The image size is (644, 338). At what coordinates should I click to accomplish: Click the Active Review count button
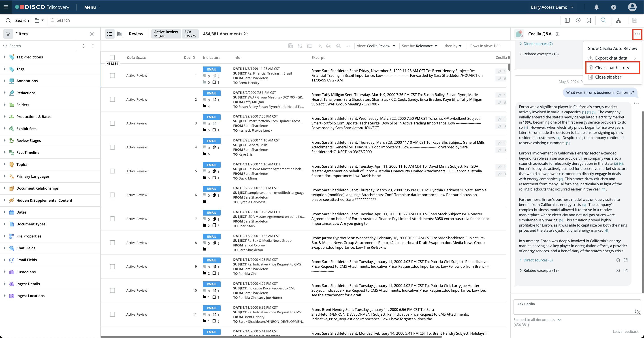click(166, 34)
